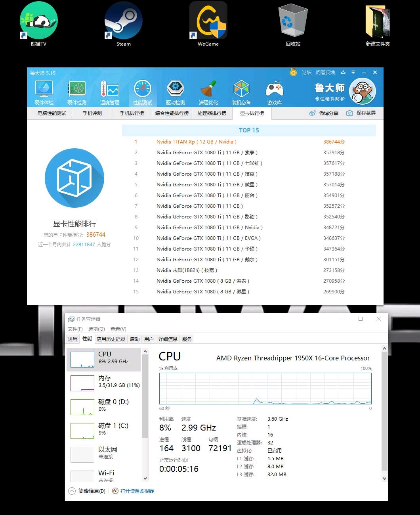Viewport: 420px width, 515px height.
Task: Select 磁盘 0 (D:) sidebar item
Action: [x=104, y=407]
